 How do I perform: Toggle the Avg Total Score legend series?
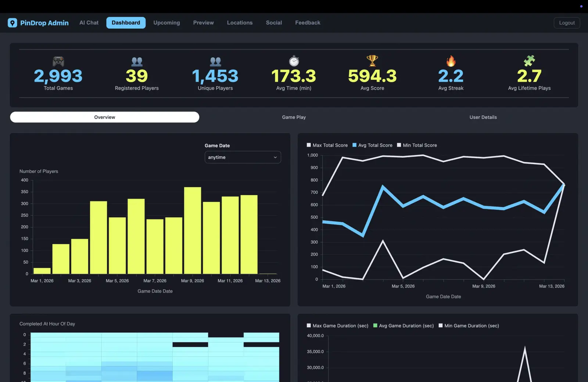pyautogui.click(x=372, y=145)
